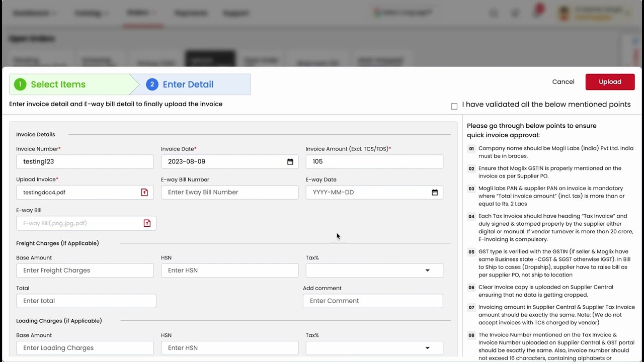Click the Freight Charges Total field
The width and height of the screenshot is (644, 362).
pos(86,301)
